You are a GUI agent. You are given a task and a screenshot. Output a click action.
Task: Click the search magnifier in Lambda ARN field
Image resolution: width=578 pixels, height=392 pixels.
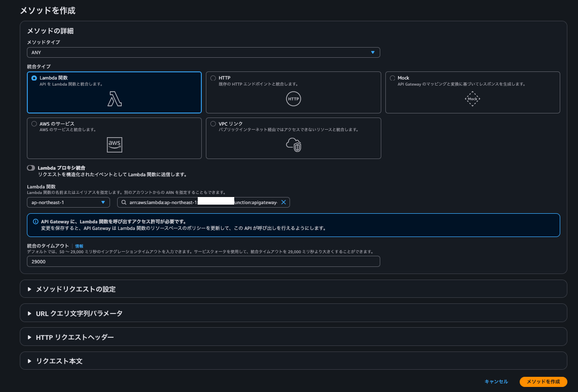tap(124, 203)
